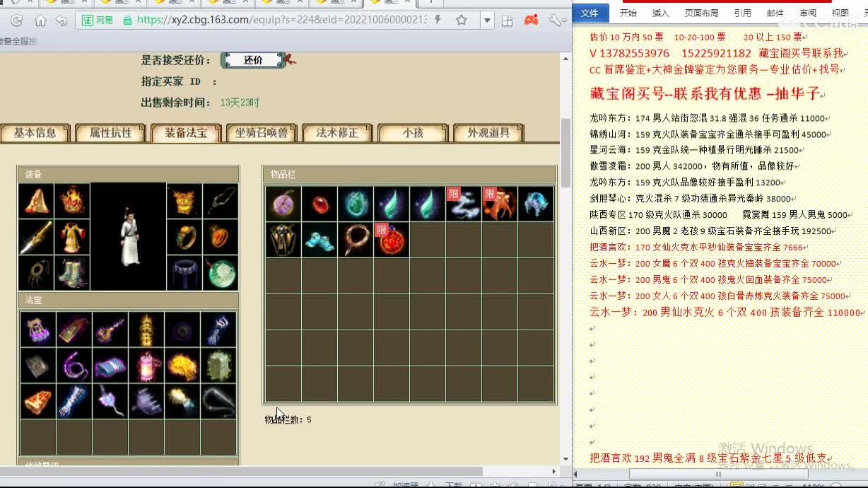Screen dimensions: 868x488
Task: Switch to the 小孩 tab
Action: [x=413, y=133]
